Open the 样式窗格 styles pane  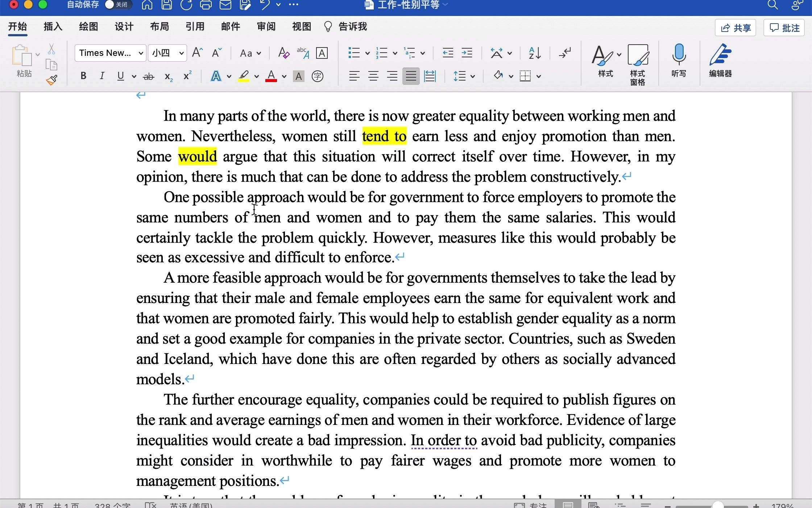point(638,65)
